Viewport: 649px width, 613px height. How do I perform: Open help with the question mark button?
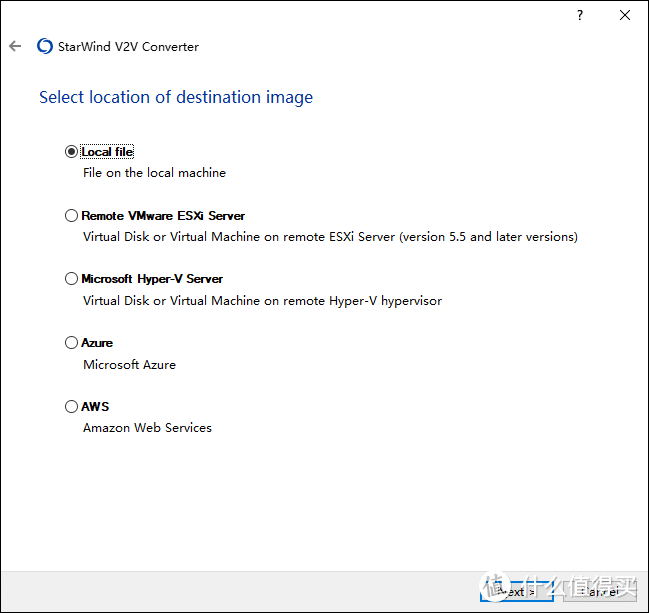coord(579,16)
